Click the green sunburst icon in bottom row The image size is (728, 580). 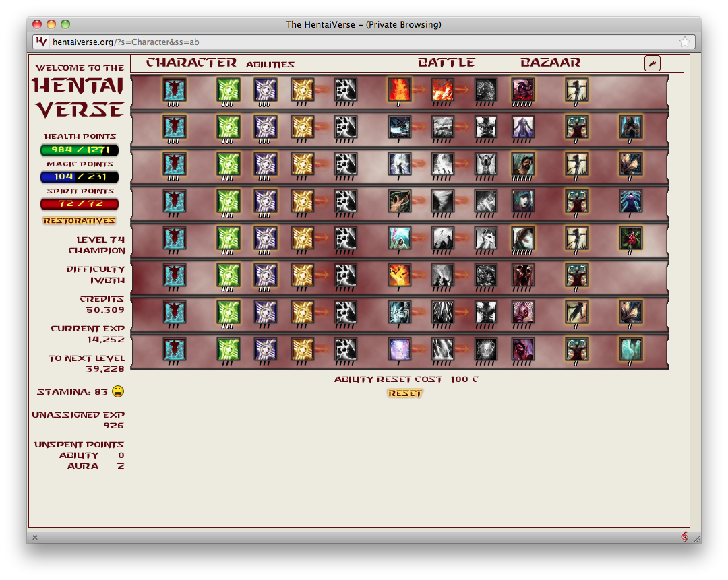tap(228, 350)
